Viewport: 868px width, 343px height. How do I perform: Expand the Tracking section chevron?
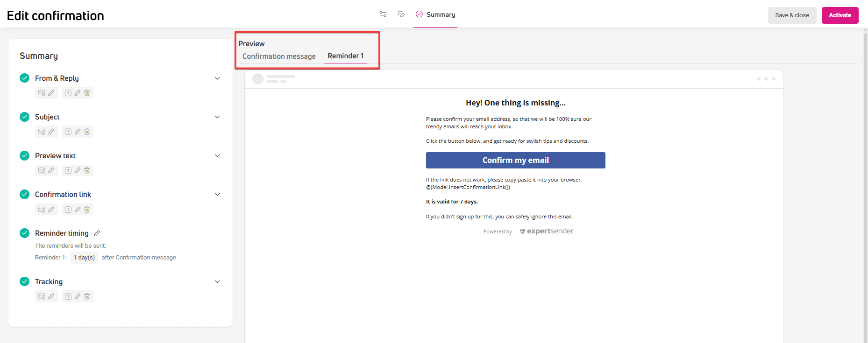point(217,282)
